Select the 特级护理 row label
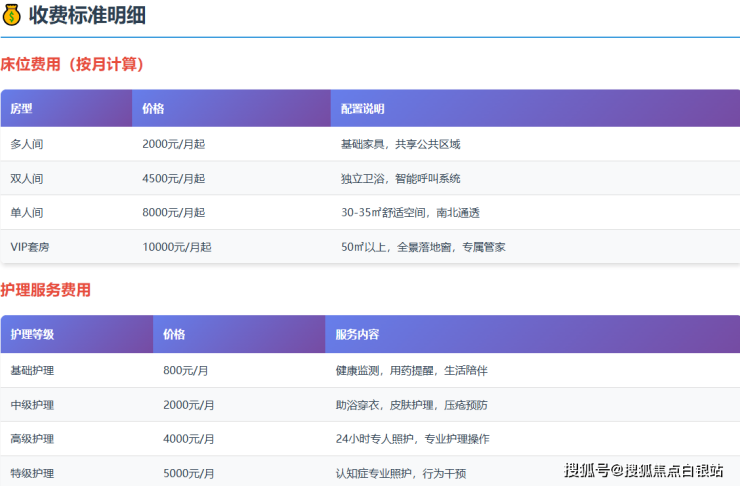The height and width of the screenshot is (486, 740). tap(32, 473)
